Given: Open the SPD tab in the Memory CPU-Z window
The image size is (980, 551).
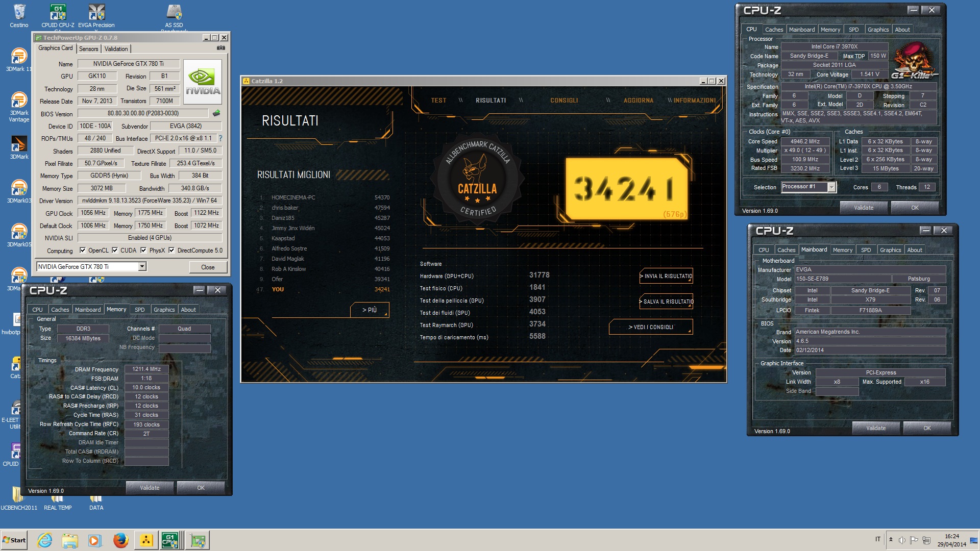Looking at the screenshot, I should tap(139, 310).
